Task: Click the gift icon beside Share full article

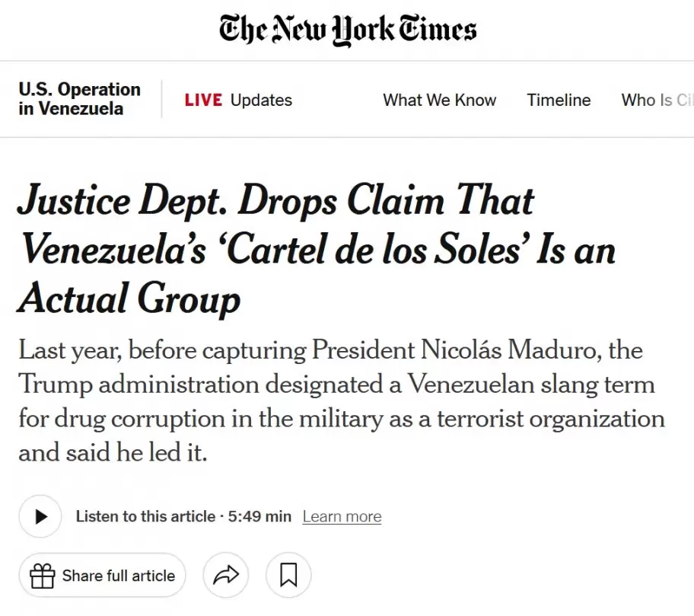Action: (x=42, y=576)
